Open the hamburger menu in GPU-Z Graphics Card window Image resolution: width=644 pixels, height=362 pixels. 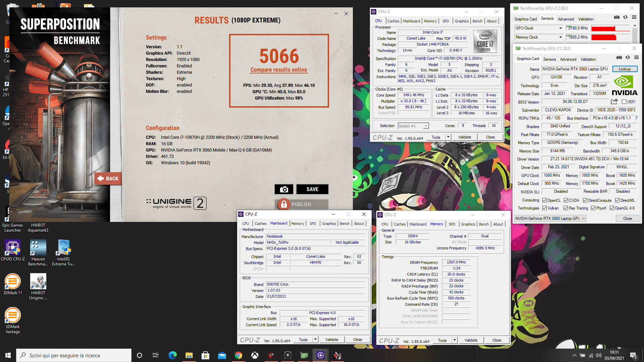(636, 57)
